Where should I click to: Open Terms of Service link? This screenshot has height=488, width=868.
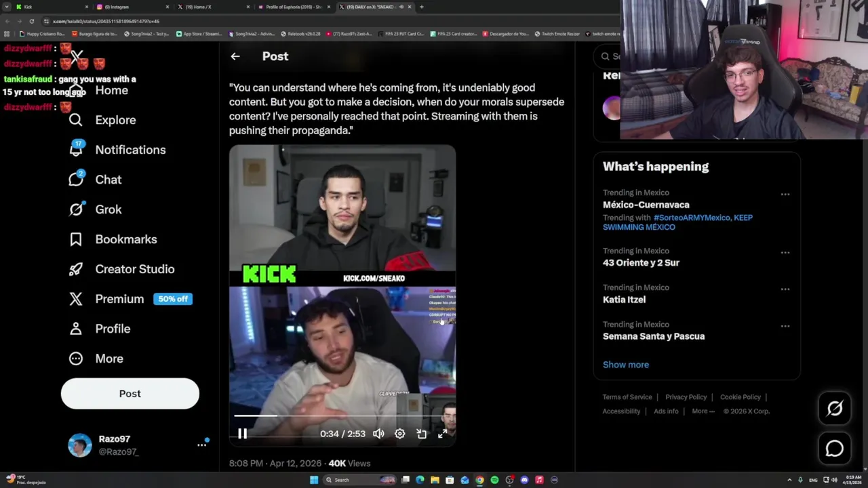(x=627, y=397)
